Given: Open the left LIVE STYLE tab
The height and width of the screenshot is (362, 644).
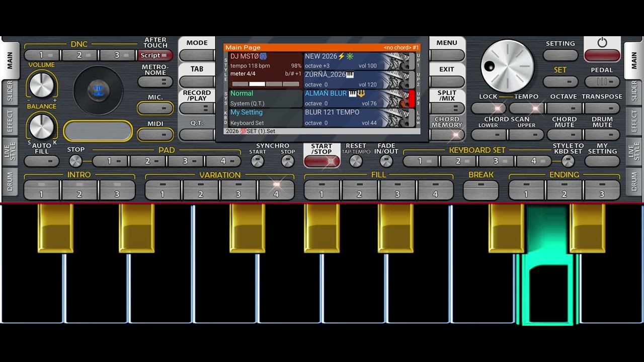Looking at the screenshot, I should [x=10, y=151].
